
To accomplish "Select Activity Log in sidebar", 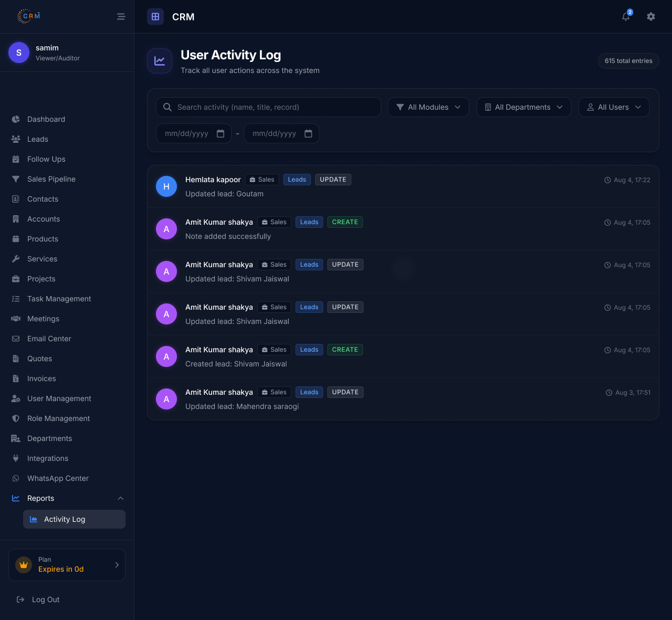I will [x=74, y=519].
